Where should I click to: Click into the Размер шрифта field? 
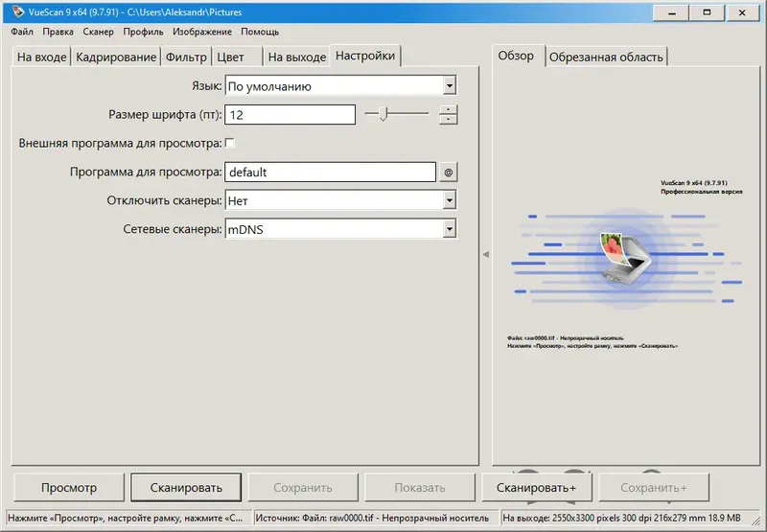pos(291,115)
